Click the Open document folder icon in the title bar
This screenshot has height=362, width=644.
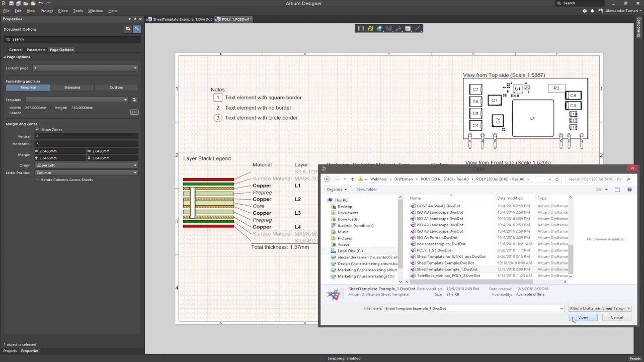pyautogui.click(x=26, y=3)
